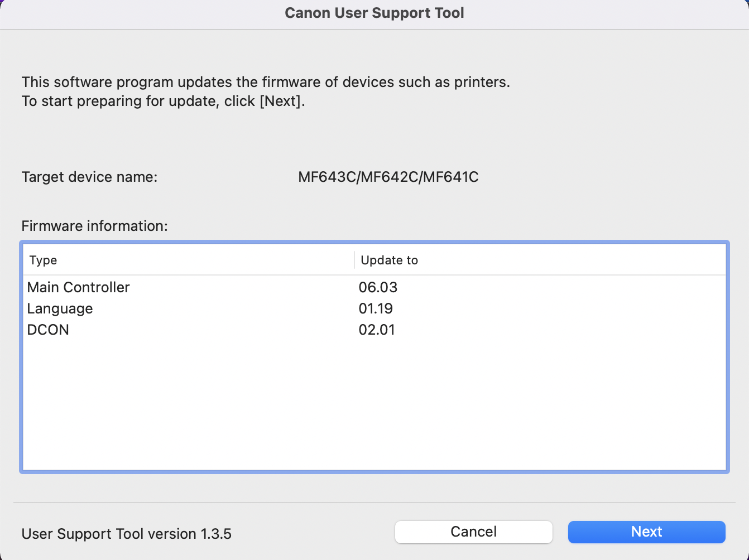
Task: Click the firmware update description sentence
Action: pyautogui.click(x=266, y=82)
